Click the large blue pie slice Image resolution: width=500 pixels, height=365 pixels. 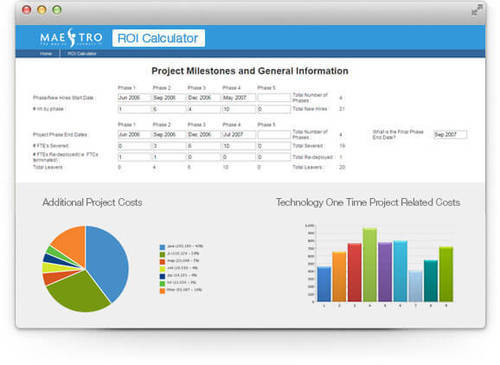(x=108, y=262)
